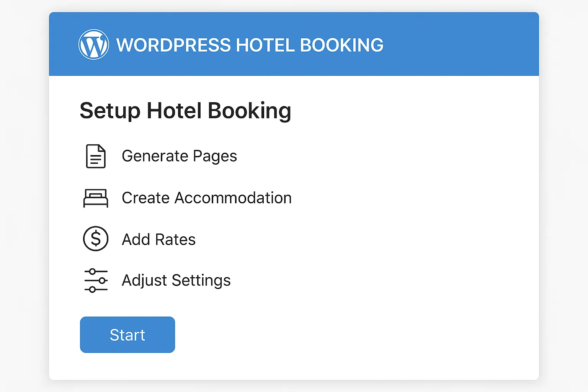588x392 pixels.
Task: Go to the Add Rates step text
Action: click(158, 240)
